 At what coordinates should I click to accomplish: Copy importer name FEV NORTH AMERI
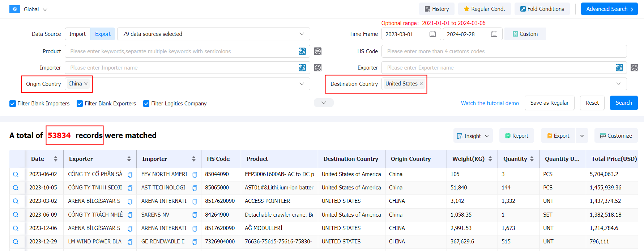pyautogui.click(x=195, y=175)
